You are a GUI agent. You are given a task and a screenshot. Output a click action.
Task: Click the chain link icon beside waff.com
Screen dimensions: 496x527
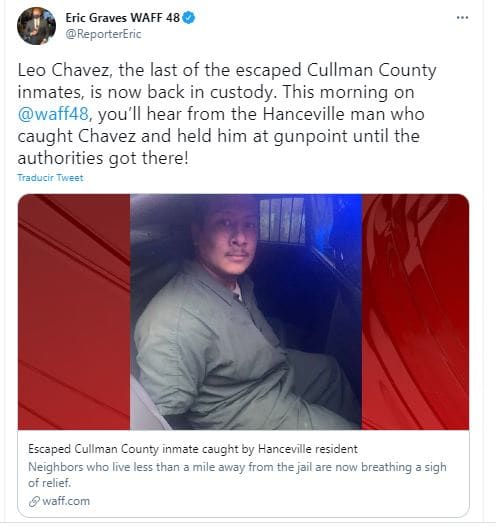tap(34, 501)
